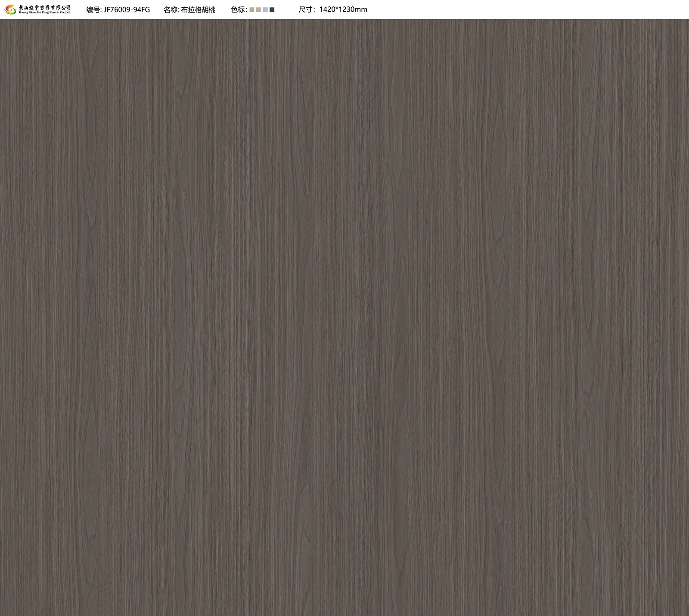Select the first beige color swatch
This screenshot has height=616, width=689.
coord(252,9)
